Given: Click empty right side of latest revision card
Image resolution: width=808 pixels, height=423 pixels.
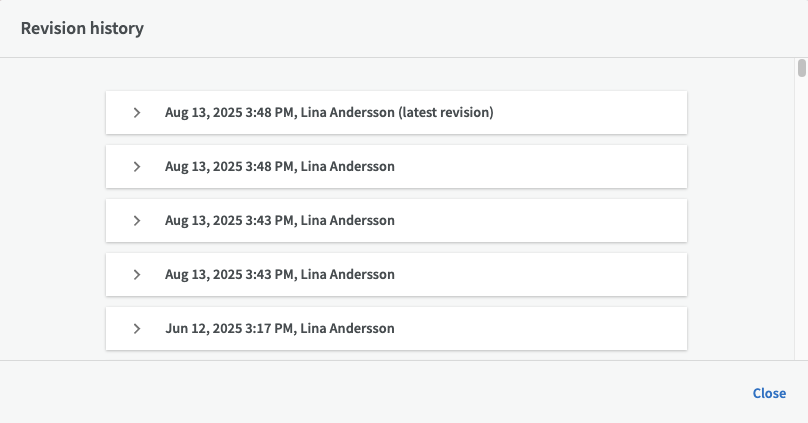Looking at the screenshot, I should [x=600, y=112].
